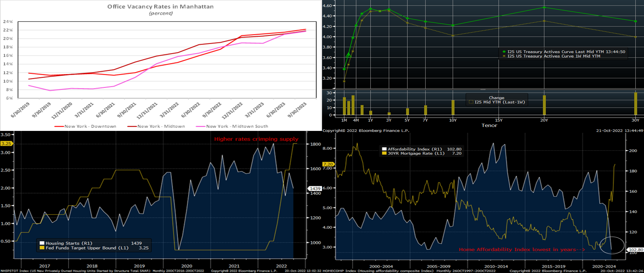Image resolution: width=644 pixels, height=273 pixels.
Task: Click the green triangle marker on the Treasury curve
Action: 348,55
